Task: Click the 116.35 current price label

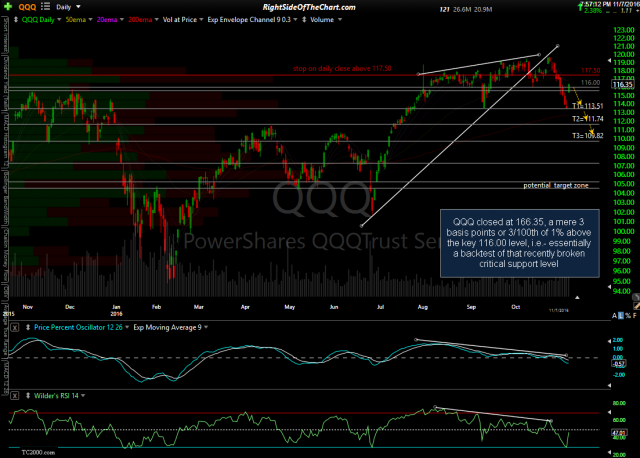Action: 623,85
